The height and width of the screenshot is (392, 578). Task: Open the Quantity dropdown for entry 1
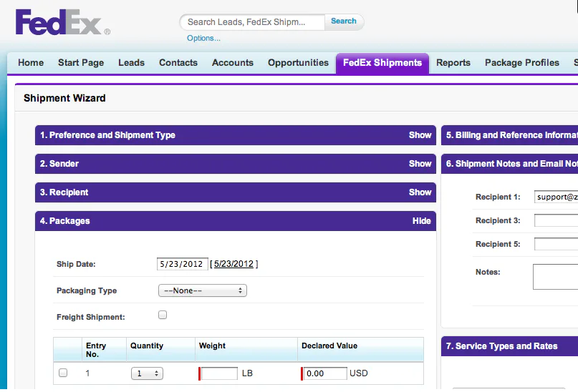click(147, 373)
